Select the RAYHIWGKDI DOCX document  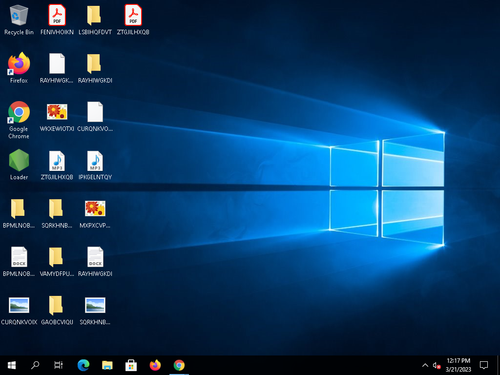point(95,257)
